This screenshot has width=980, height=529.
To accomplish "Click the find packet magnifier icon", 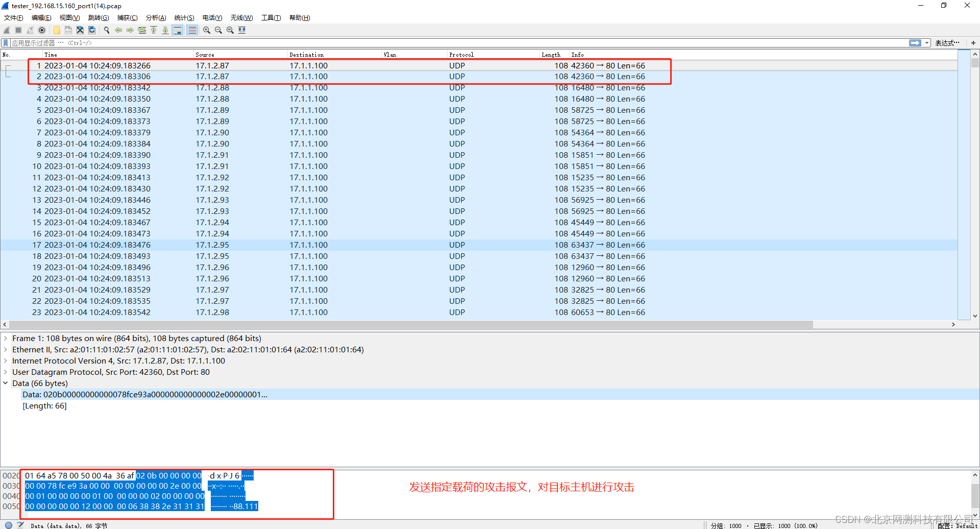I will 107,30.
